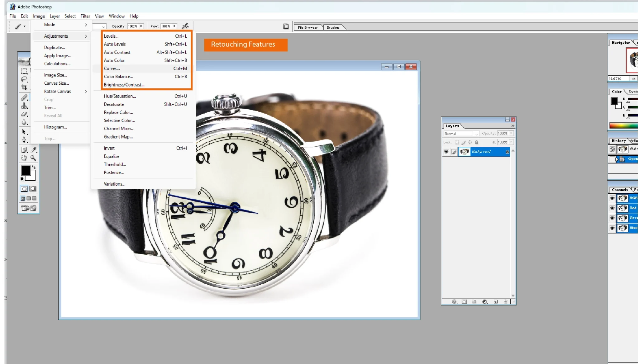Viewport: 638px width, 364px height.
Task: Add a layer style in Layers panel
Action: [x=454, y=302]
